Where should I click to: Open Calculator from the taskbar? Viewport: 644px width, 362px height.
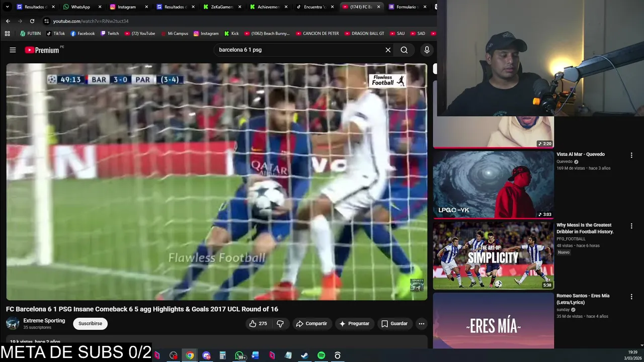[x=222, y=355]
